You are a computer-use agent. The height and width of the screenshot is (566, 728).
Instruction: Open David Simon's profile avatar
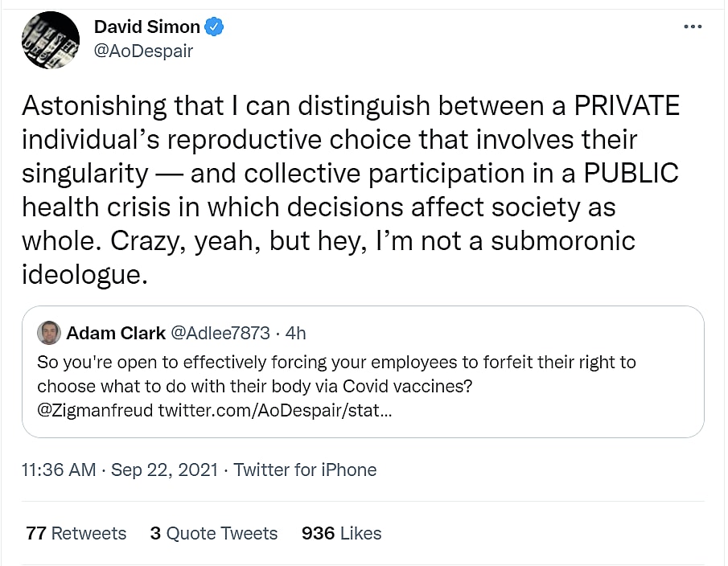(51, 40)
